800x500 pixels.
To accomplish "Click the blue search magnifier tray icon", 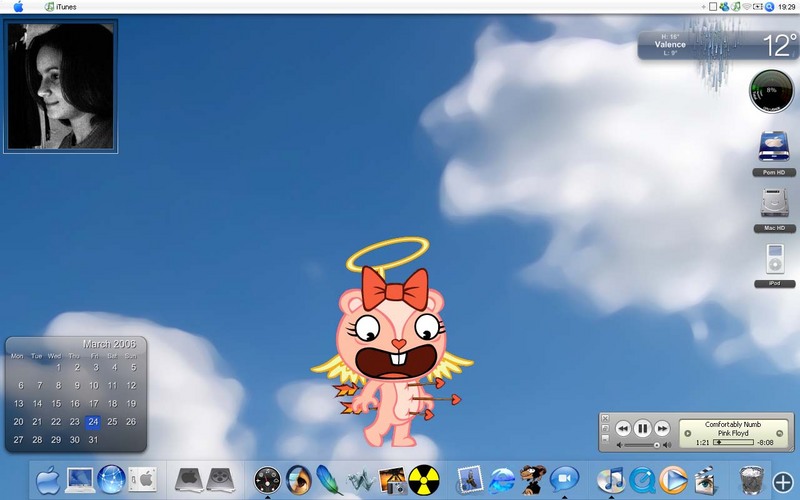I will 769,7.
